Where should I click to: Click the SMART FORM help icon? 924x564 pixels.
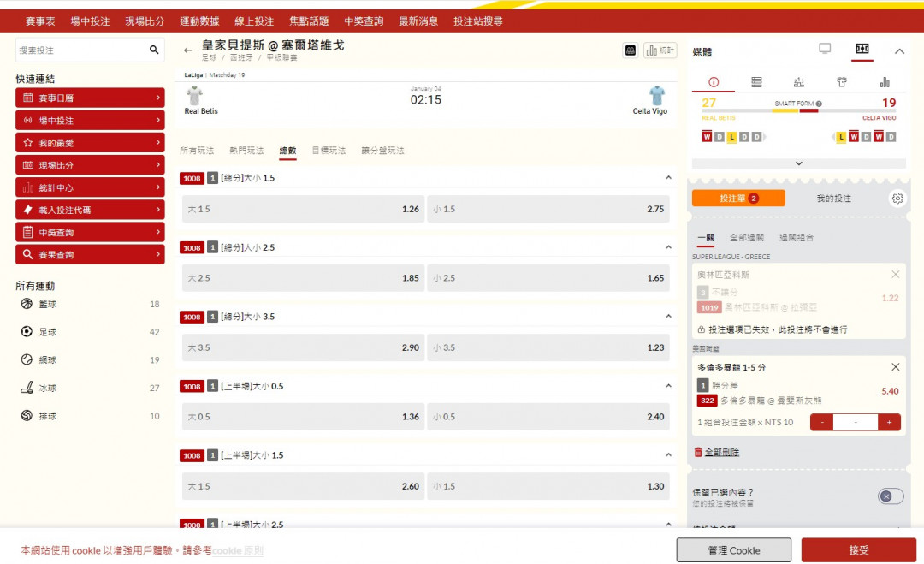point(819,104)
